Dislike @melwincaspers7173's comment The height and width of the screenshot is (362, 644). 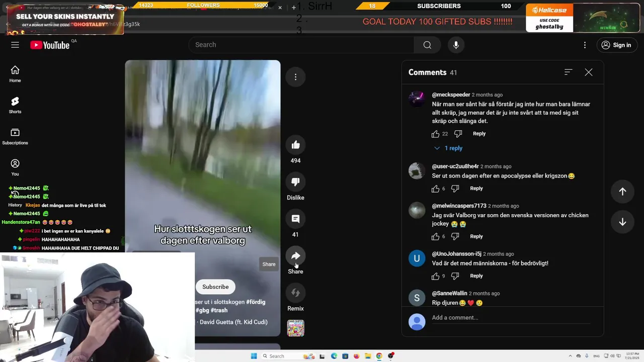coord(455,236)
